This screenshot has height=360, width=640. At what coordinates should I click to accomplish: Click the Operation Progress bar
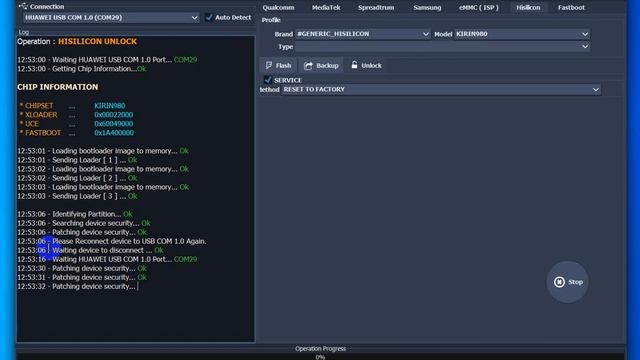click(x=320, y=357)
